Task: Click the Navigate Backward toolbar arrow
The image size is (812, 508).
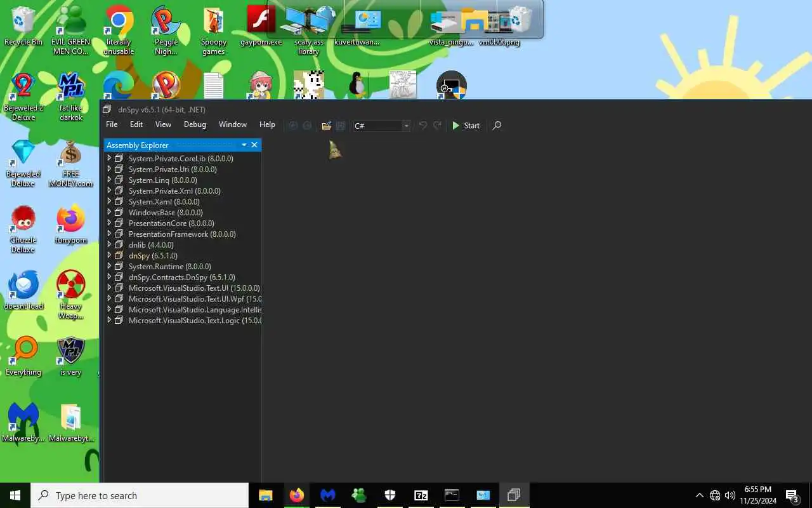Action: pos(293,126)
